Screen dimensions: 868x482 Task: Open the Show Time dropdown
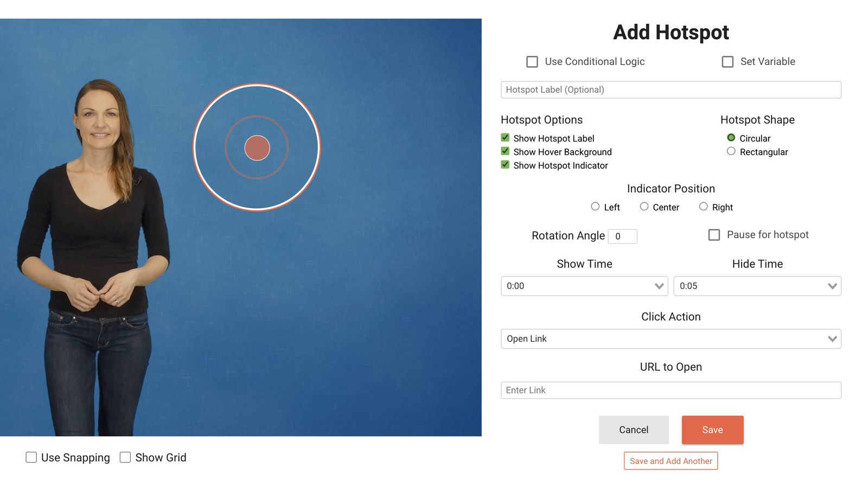[584, 286]
